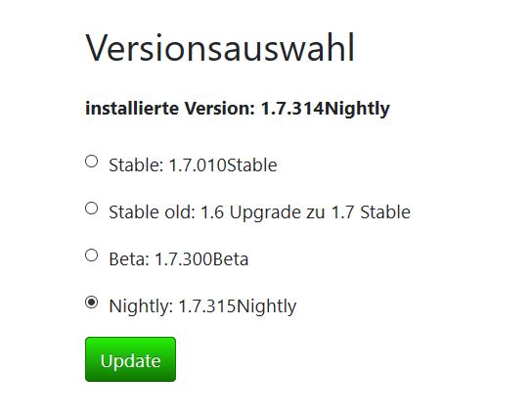Click the "installierte Version:" bold text

[170, 109]
